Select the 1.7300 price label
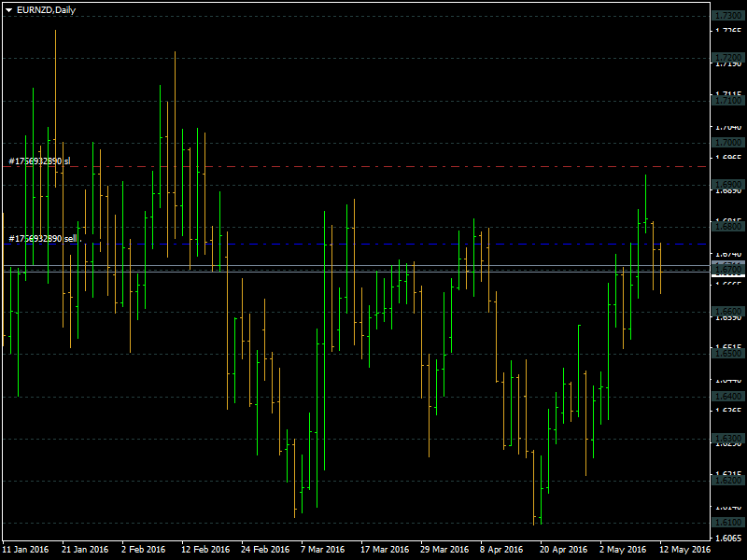This screenshot has width=747, height=560. click(728, 16)
